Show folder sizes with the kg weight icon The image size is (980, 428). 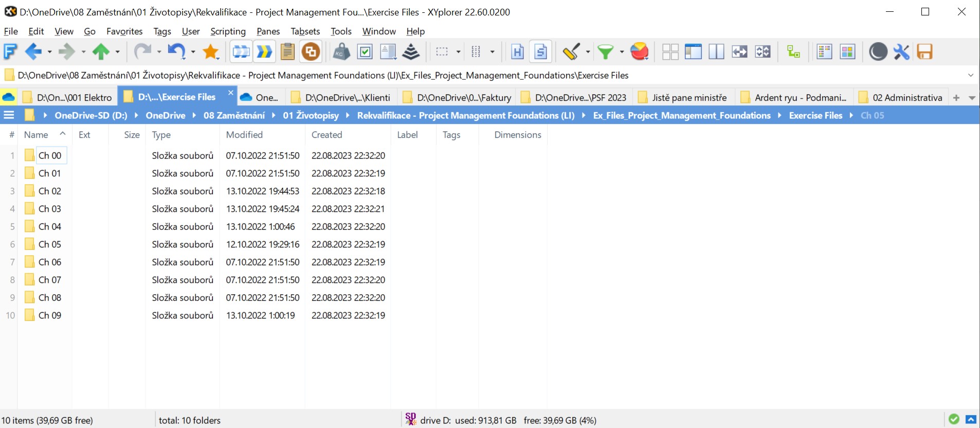[x=341, y=51]
